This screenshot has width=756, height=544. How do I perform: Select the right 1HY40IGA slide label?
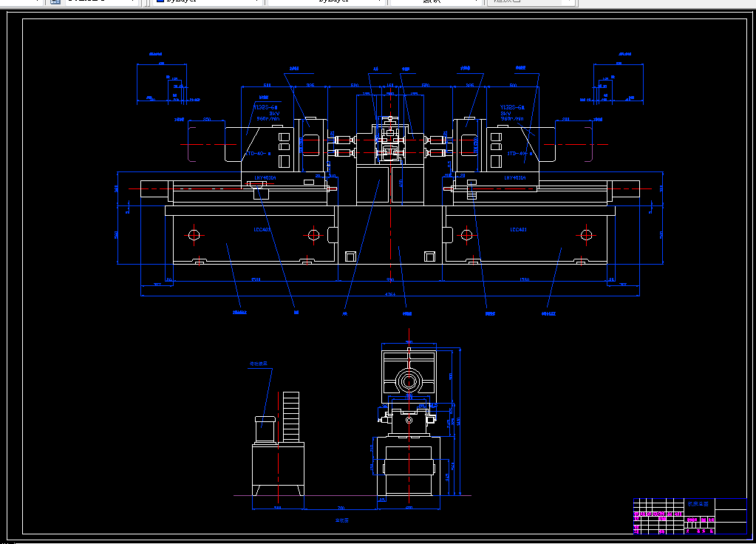click(515, 178)
